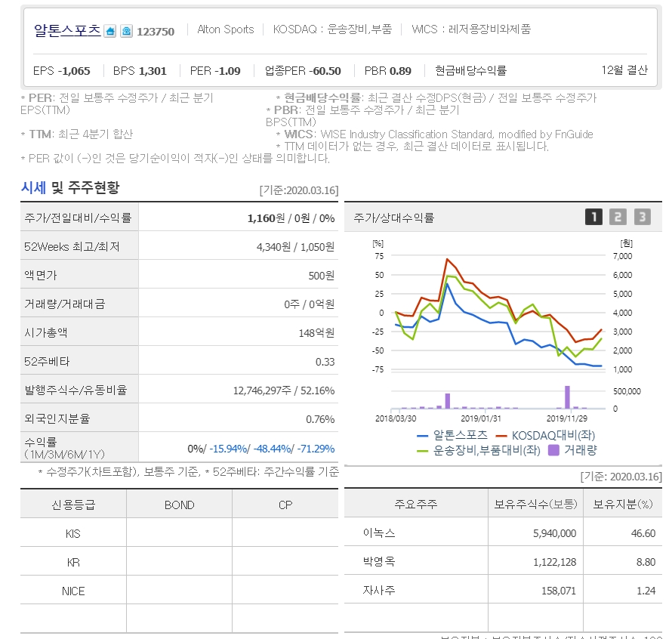
Task: Click the 박영옥 shareholder name
Action: (379, 561)
